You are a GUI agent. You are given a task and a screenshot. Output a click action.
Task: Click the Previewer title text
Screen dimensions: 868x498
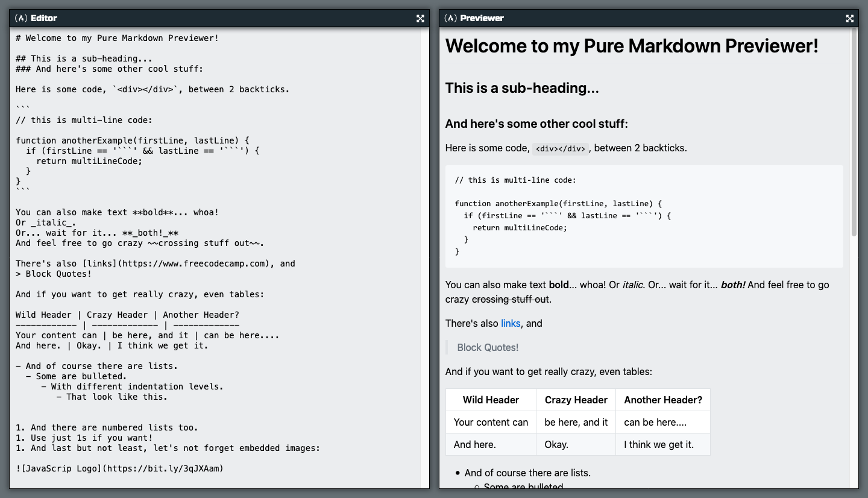click(x=482, y=18)
